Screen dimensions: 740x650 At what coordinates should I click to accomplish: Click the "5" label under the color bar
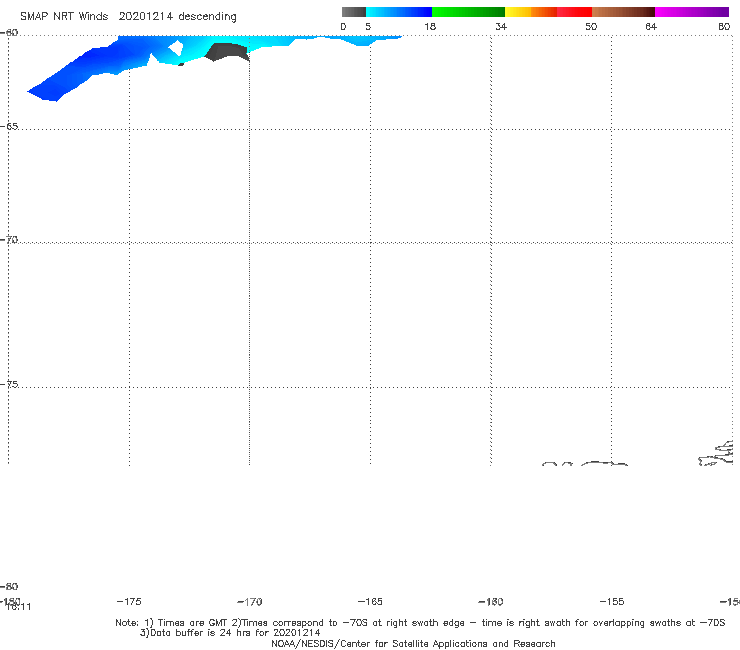[x=368, y=26]
